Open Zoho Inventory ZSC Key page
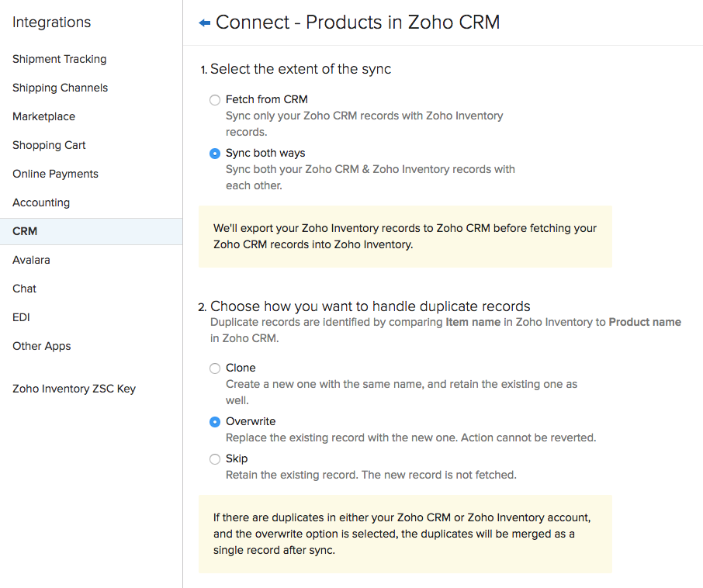The image size is (703, 588). point(74,389)
